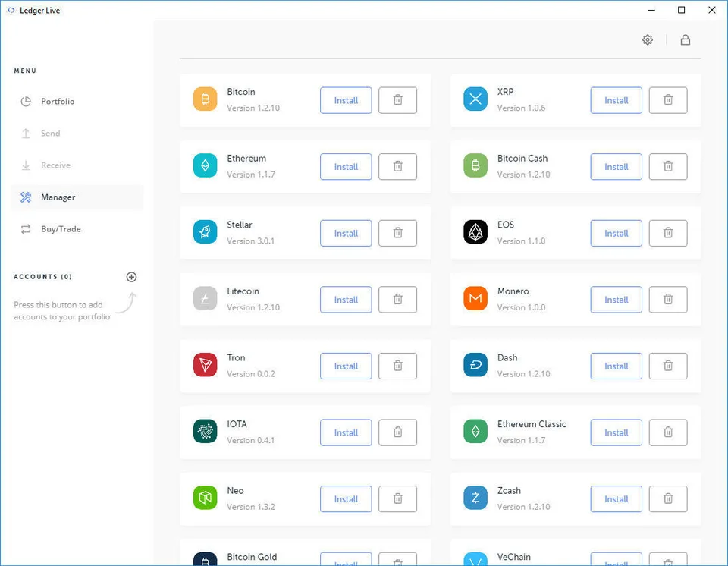This screenshot has width=728, height=566.
Task: Uninstall Tron via its trash icon
Action: [x=398, y=366]
